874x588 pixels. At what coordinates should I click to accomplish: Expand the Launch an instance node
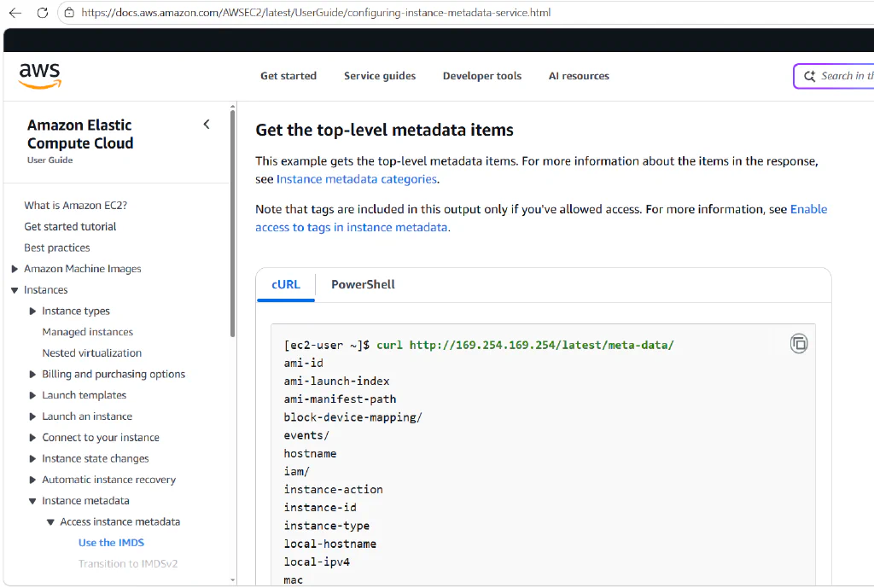32,417
